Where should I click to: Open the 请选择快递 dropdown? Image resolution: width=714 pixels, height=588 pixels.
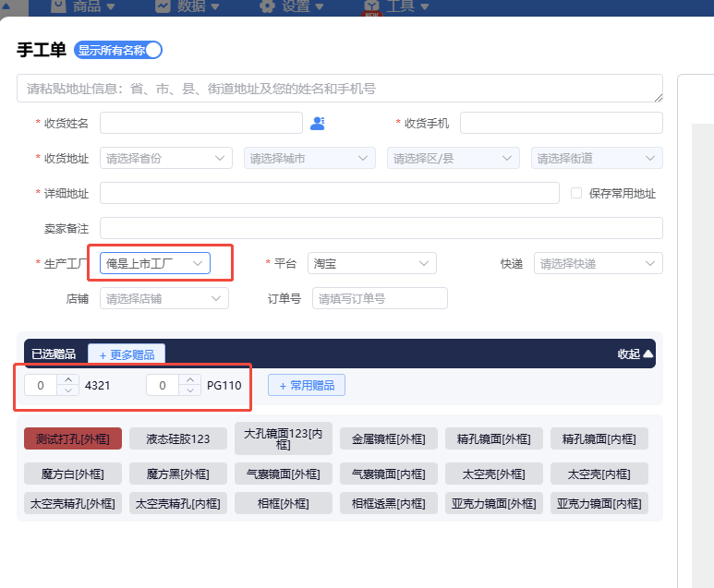[599, 263]
